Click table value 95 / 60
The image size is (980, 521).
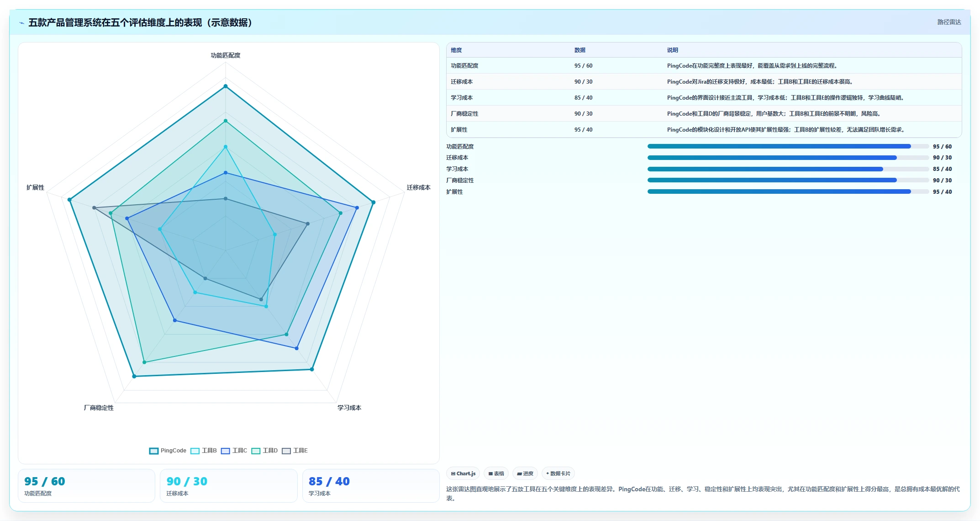point(583,66)
